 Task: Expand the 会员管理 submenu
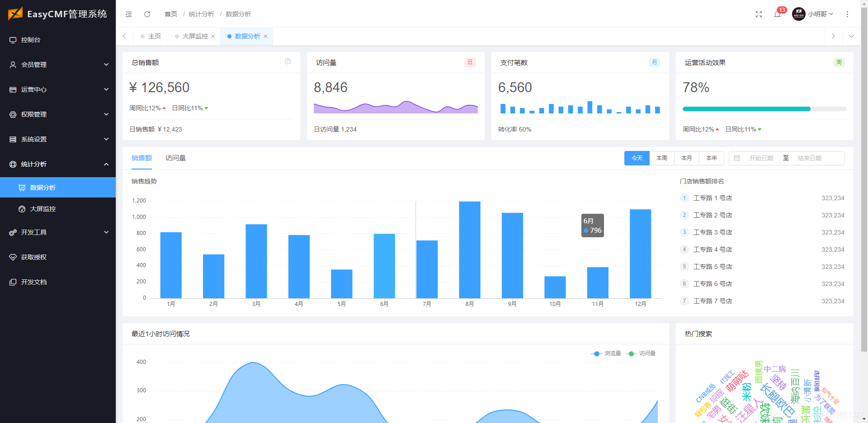click(x=106, y=65)
